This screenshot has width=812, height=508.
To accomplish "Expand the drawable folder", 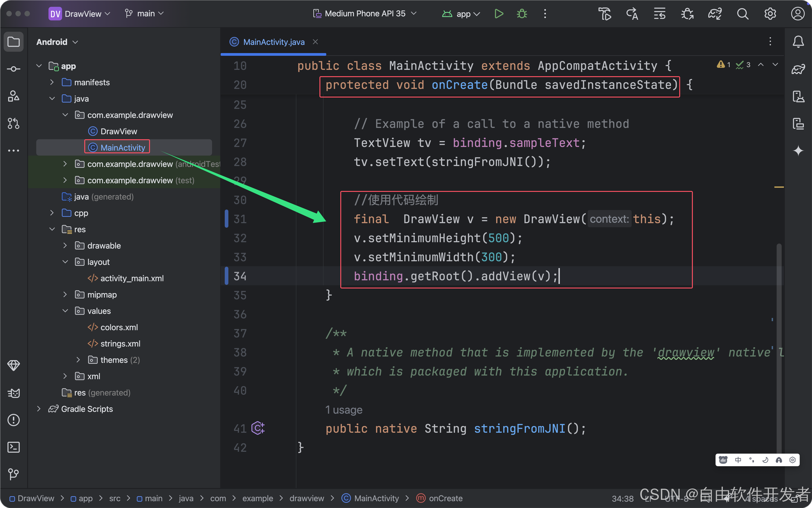I will click(x=65, y=246).
